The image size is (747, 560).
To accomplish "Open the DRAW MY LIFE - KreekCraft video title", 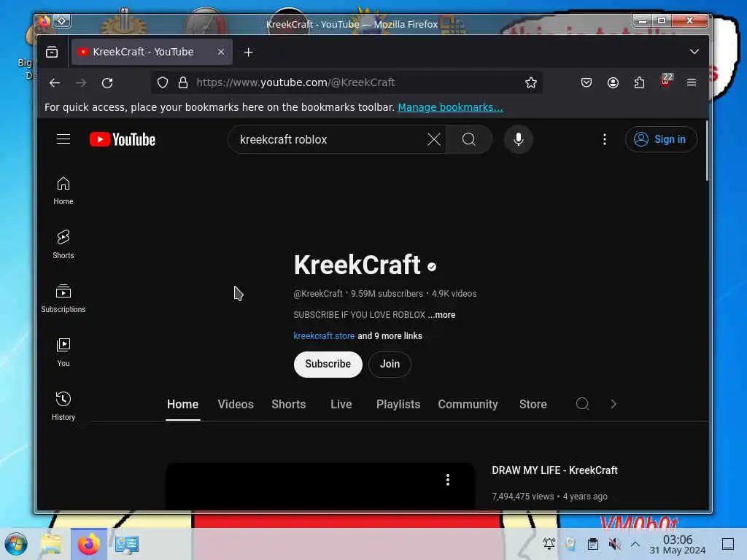I will pyautogui.click(x=554, y=470).
